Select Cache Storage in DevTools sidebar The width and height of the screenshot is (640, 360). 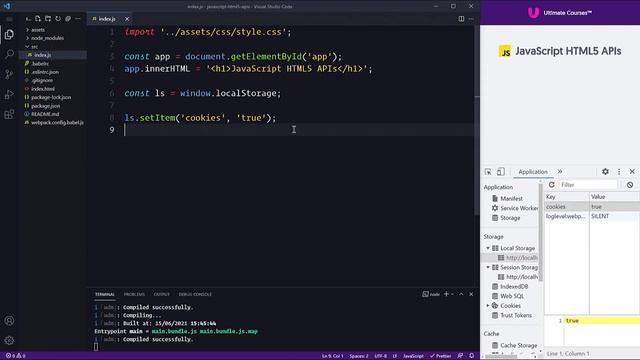tap(518, 345)
